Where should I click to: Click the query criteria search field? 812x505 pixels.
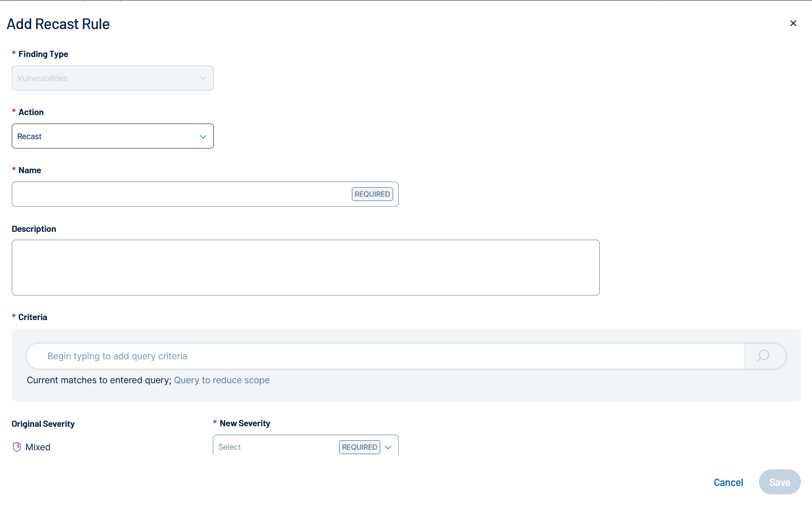385,356
